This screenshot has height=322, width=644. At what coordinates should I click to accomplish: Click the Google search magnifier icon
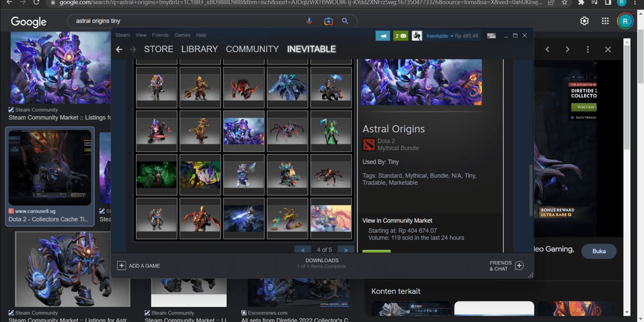click(345, 21)
